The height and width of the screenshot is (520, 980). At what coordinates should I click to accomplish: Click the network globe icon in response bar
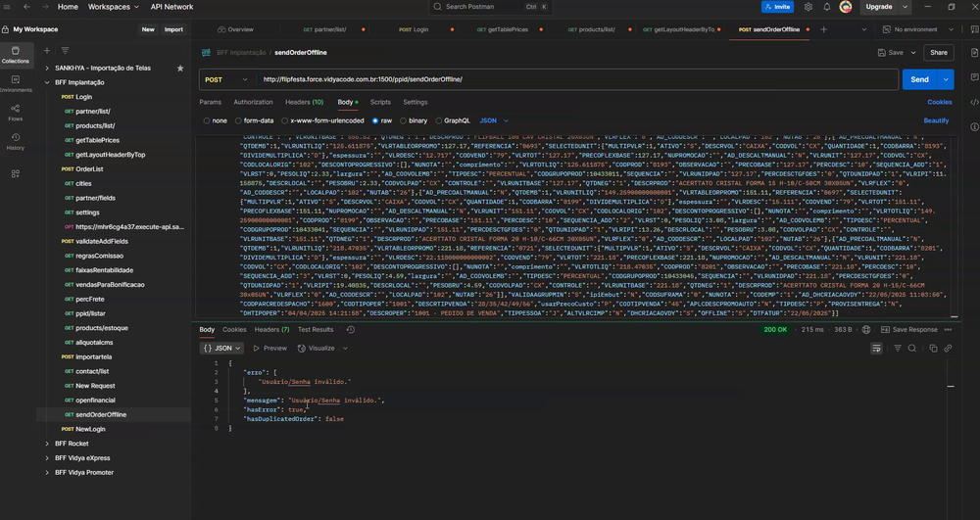tap(865, 330)
